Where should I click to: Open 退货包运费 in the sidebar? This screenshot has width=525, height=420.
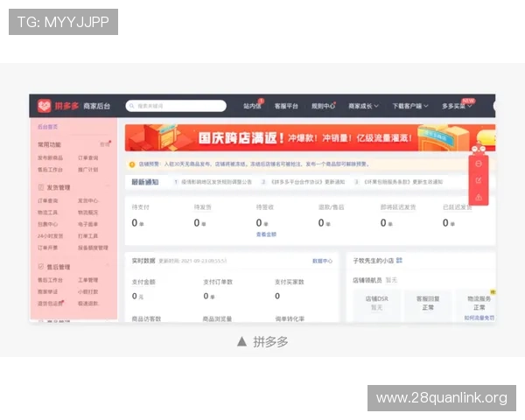pyautogui.click(x=51, y=303)
